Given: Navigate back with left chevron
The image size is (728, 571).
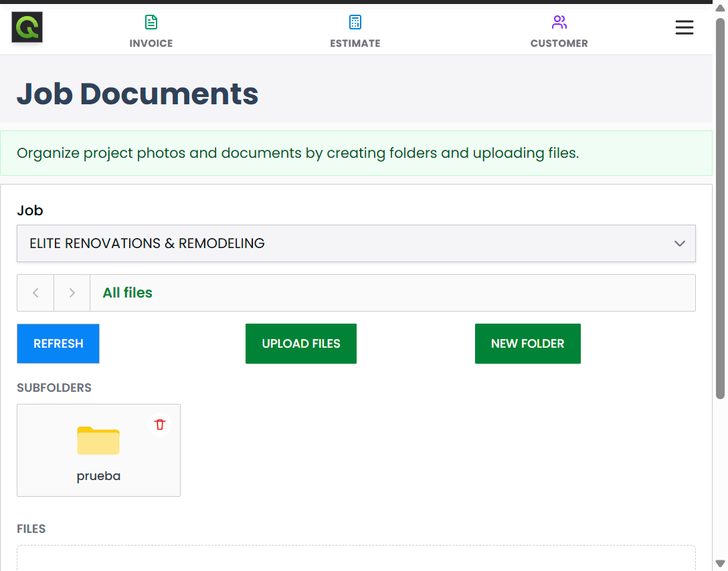Looking at the screenshot, I should 35,293.
